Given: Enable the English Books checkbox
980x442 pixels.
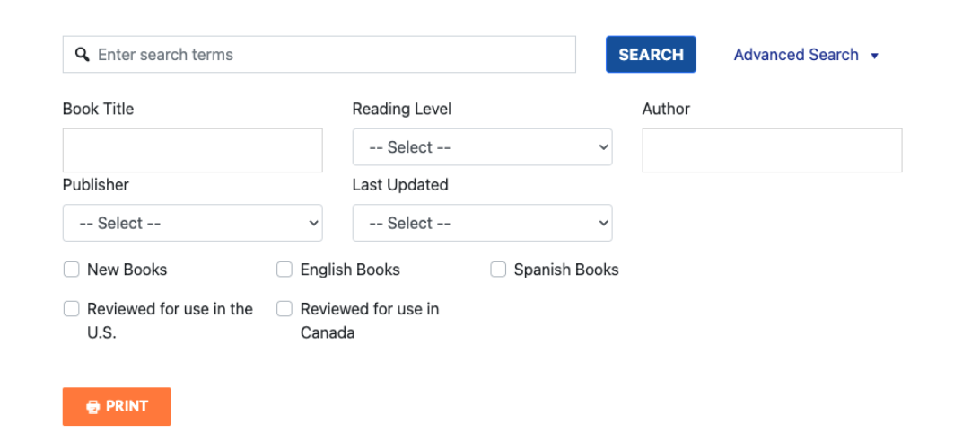Looking at the screenshot, I should point(284,270).
